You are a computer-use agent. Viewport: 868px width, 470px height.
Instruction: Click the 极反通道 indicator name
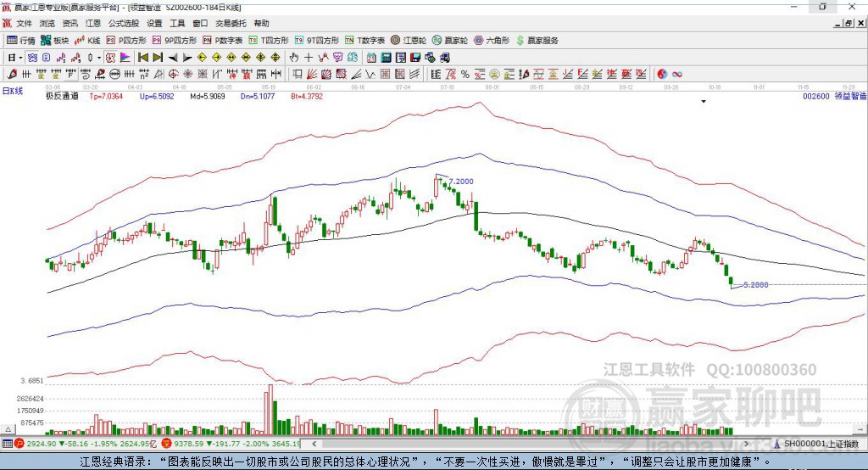[x=62, y=96]
